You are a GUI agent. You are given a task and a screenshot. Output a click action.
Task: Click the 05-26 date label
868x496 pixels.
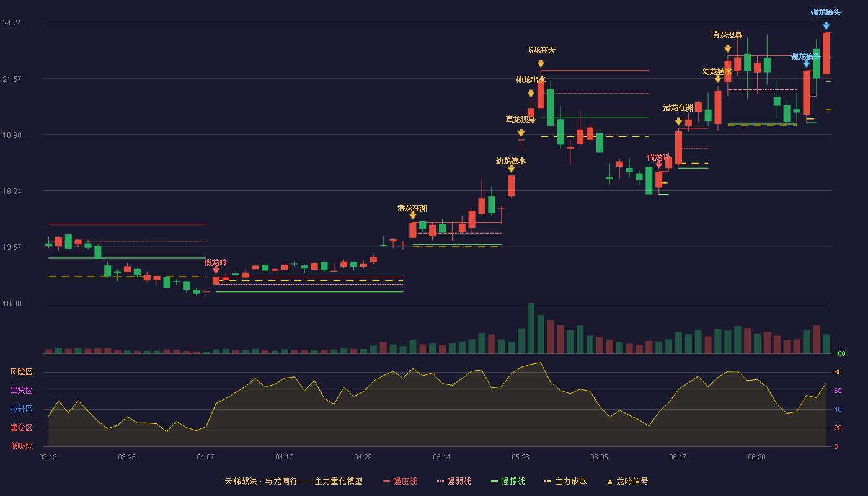click(520, 457)
